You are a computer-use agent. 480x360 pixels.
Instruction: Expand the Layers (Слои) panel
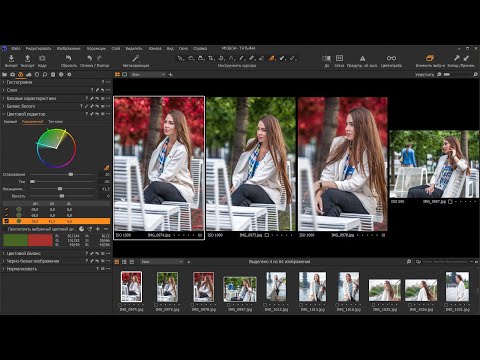coord(4,90)
